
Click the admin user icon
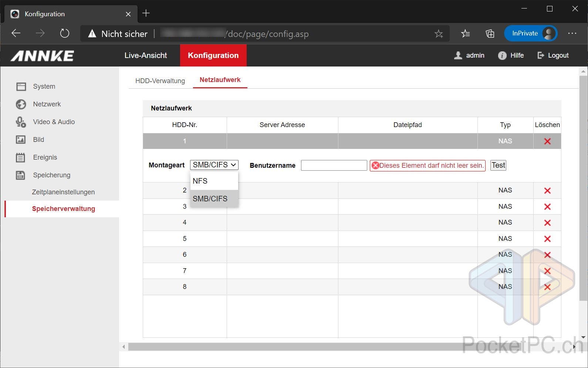pos(458,55)
